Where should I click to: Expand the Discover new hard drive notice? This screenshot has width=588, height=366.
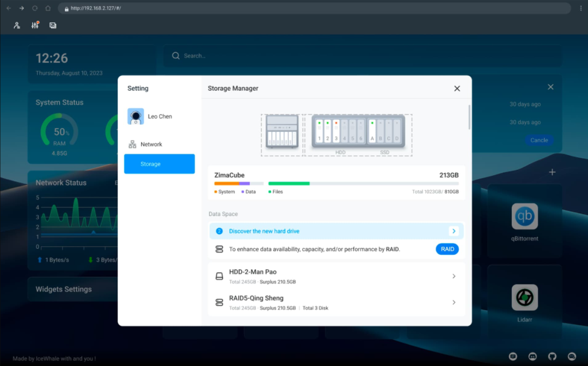(x=454, y=231)
